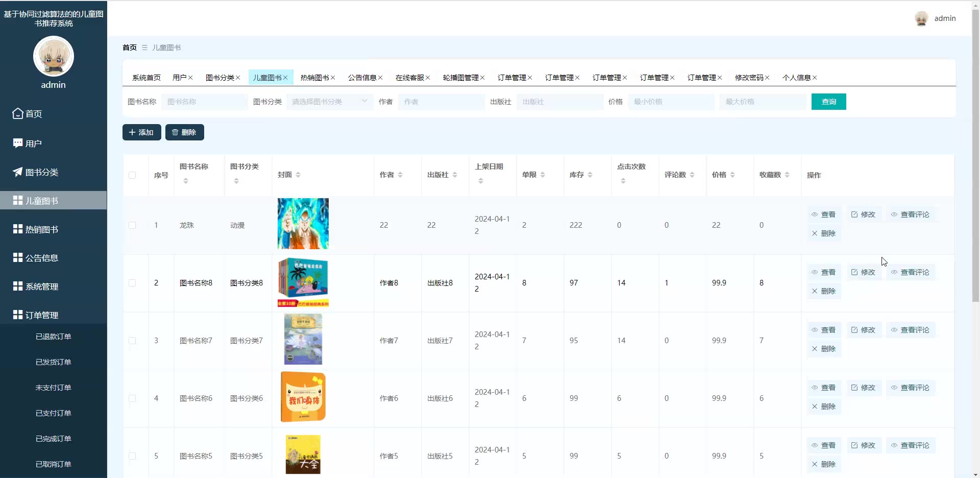
Task: Click the admin avatar in top right
Action: [921, 18]
